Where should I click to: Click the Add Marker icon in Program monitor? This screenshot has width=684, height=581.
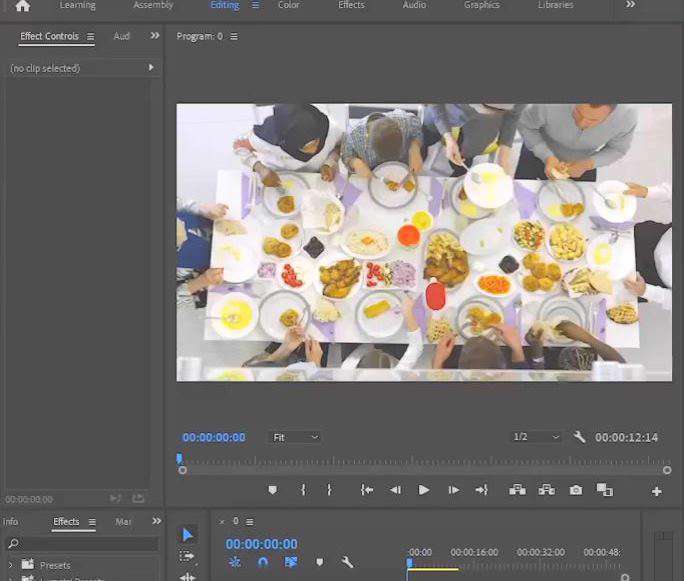(x=272, y=490)
